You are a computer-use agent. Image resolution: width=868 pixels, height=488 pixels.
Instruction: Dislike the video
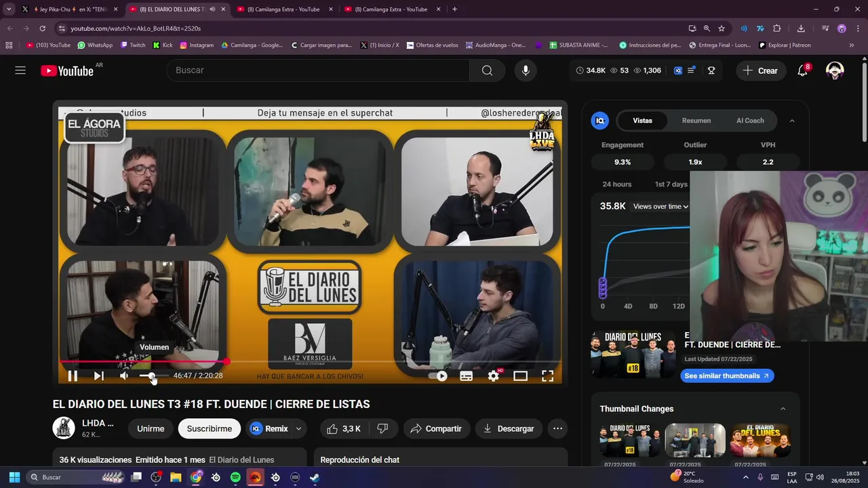coord(382,428)
